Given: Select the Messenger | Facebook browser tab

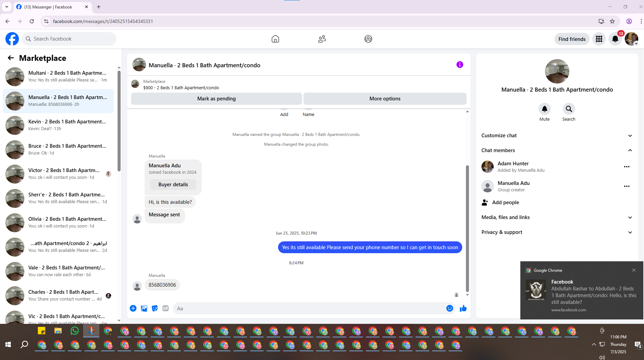Looking at the screenshot, I should [52, 7].
